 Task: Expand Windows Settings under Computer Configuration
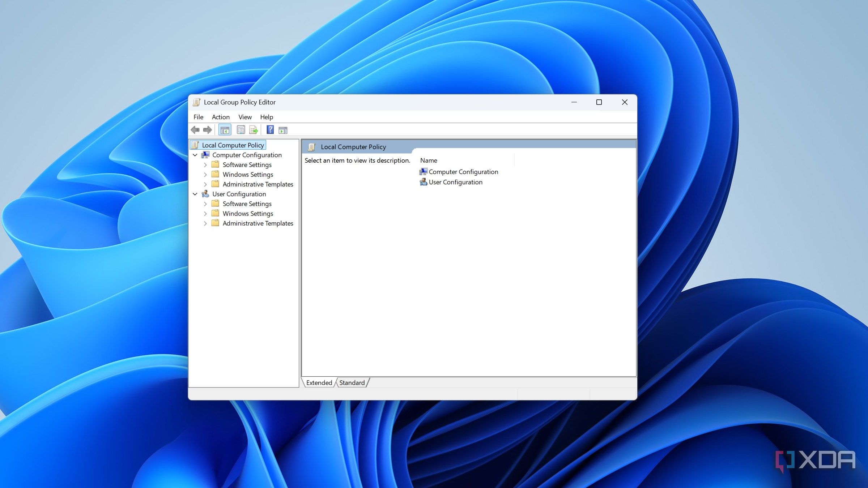coord(205,175)
